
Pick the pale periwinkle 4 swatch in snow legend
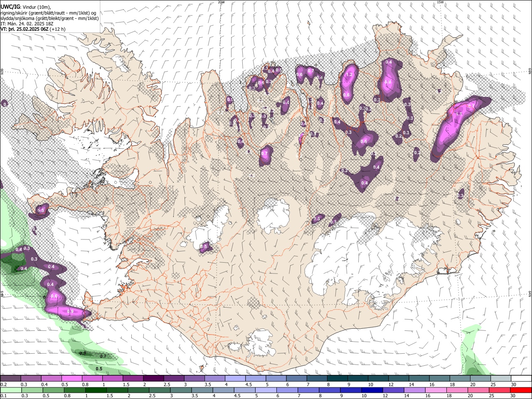(235, 378)
